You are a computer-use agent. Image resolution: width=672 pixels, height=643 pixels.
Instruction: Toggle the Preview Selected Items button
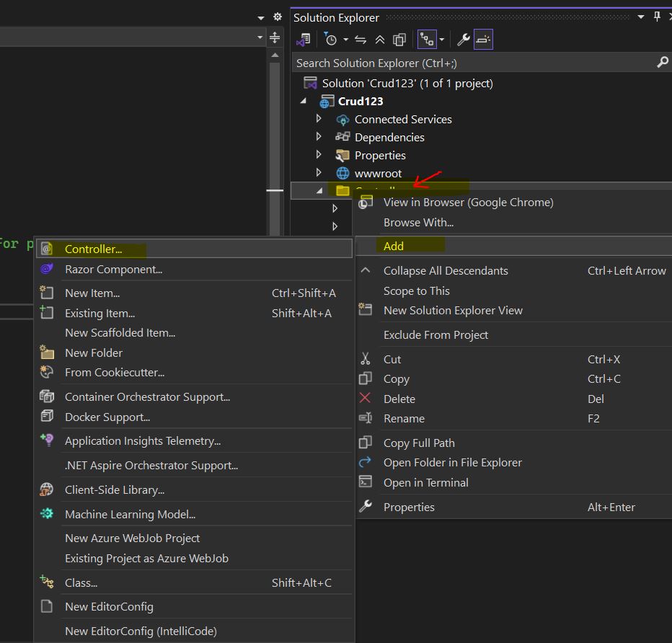[x=483, y=40]
